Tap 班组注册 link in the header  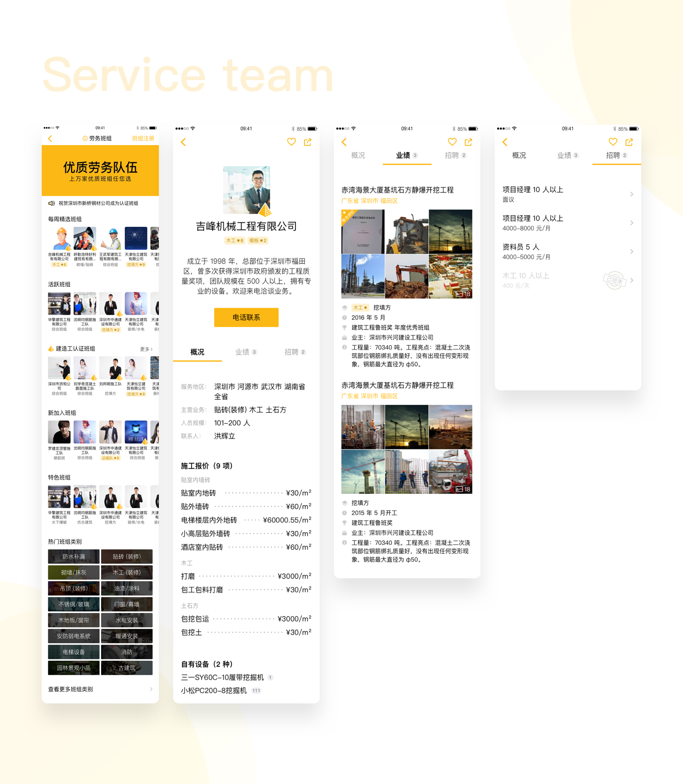(143, 138)
